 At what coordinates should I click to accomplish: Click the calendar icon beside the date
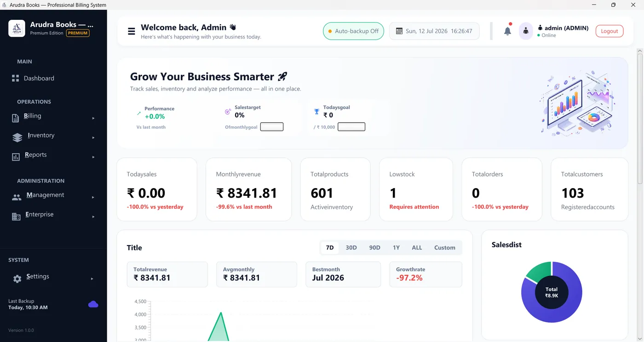(399, 31)
